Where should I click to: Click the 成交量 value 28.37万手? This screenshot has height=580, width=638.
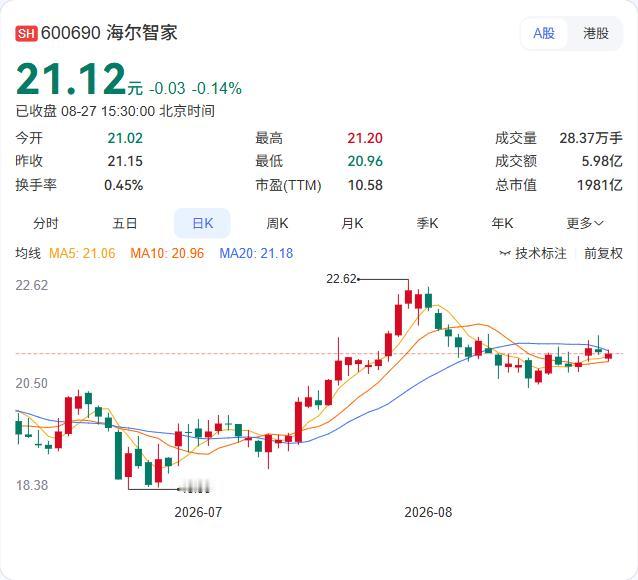pyautogui.click(x=591, y=138)
